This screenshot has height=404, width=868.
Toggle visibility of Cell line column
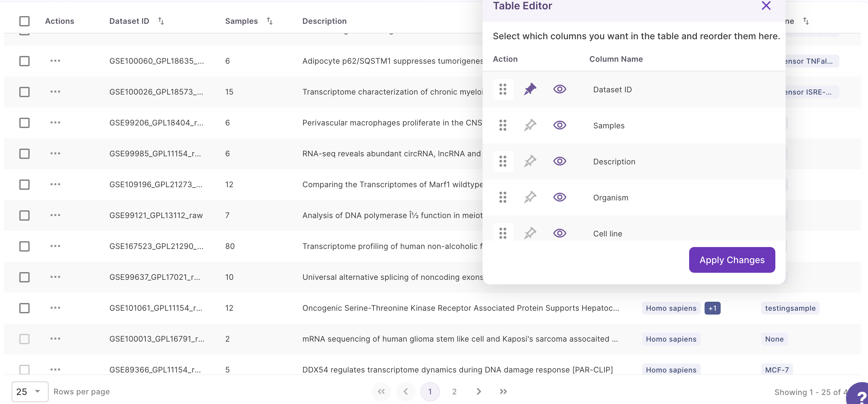click(x=560, y=233)
